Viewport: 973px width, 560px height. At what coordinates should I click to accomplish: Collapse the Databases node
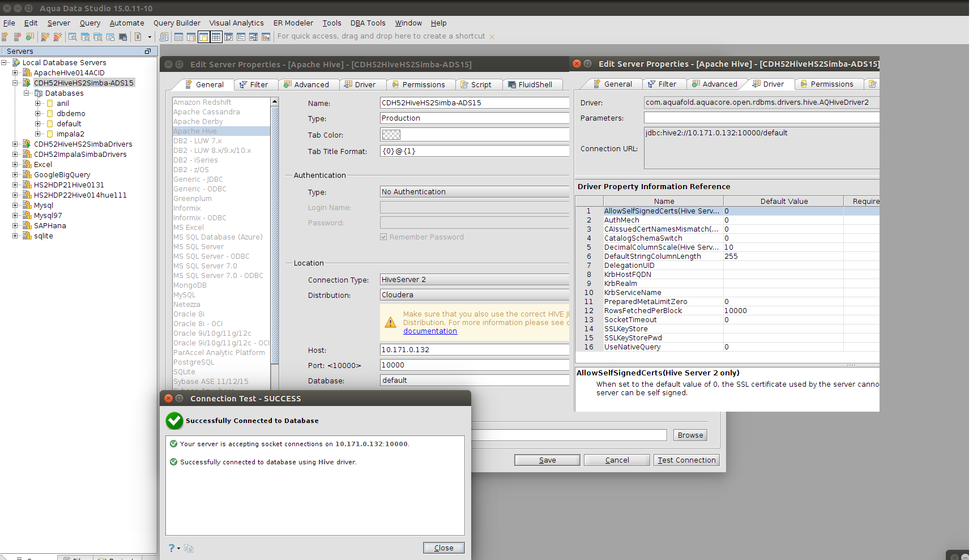click(27, 93)
